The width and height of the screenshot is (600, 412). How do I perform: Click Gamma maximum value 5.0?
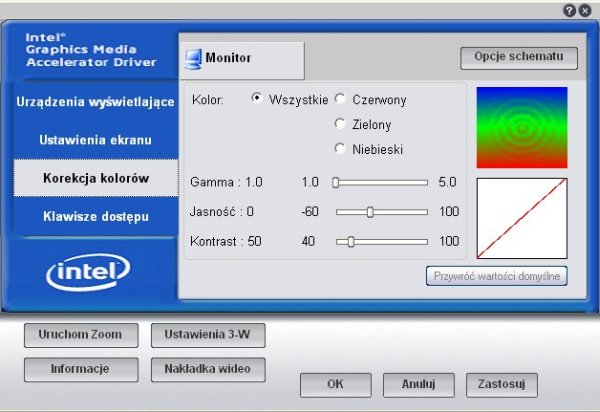coord(447,182)
